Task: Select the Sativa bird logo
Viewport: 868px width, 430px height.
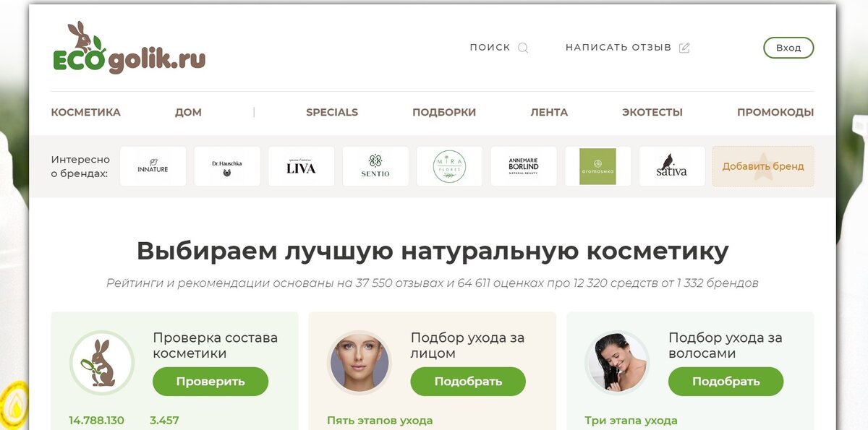Action: tap(672, 165)
